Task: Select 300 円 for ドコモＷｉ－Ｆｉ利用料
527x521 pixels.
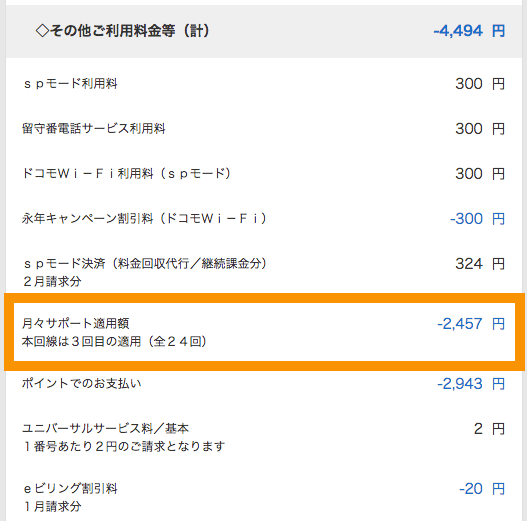Action: (480, 173)
